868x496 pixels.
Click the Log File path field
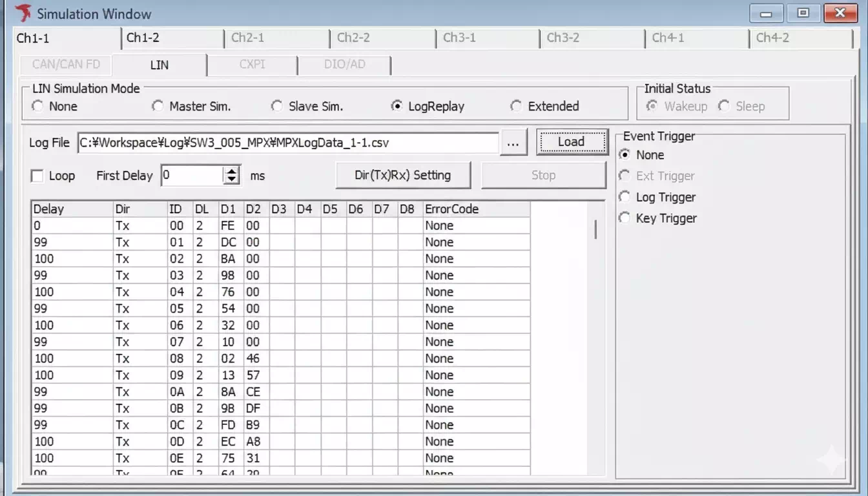point(287,143)
